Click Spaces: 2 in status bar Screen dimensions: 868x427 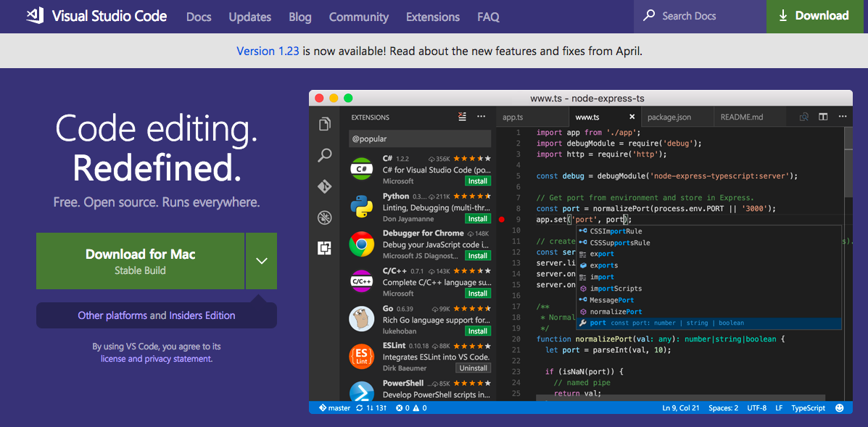[x=724, y=408]
